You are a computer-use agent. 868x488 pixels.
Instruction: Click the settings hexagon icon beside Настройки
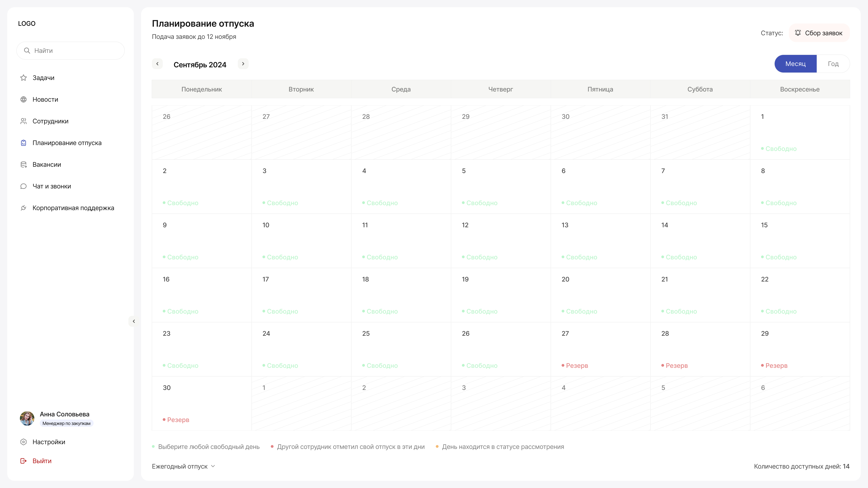[x=24, y=442]
